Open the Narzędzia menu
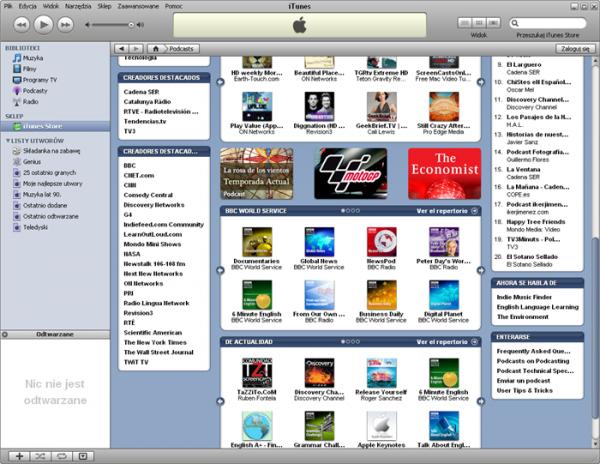The width and height of the screenshot is (600, 464). [78, 6]
